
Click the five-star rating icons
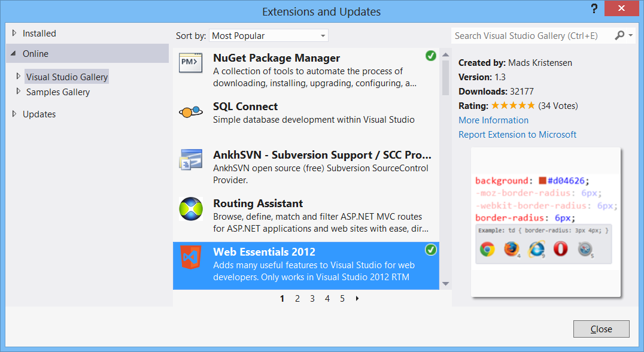[x=514, y=105]
